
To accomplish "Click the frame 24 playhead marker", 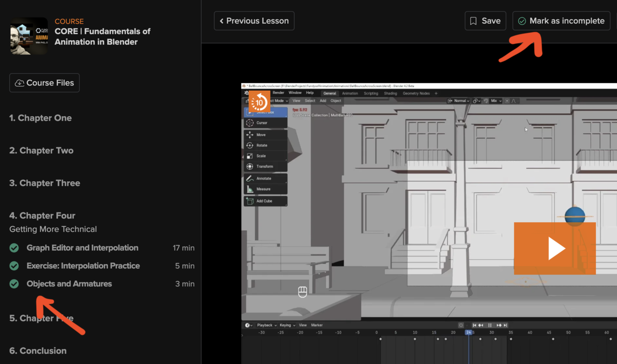I will [x=468, y=332].
